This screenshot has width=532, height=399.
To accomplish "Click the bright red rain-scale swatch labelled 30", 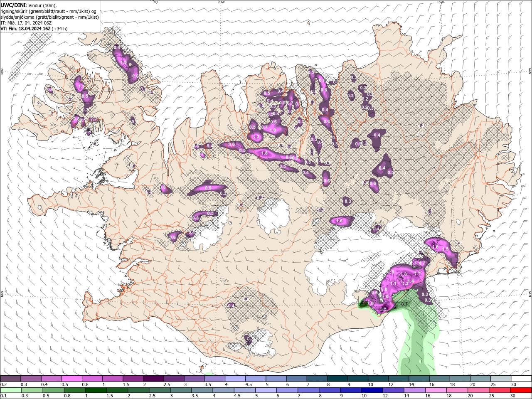I will [521, 390].
